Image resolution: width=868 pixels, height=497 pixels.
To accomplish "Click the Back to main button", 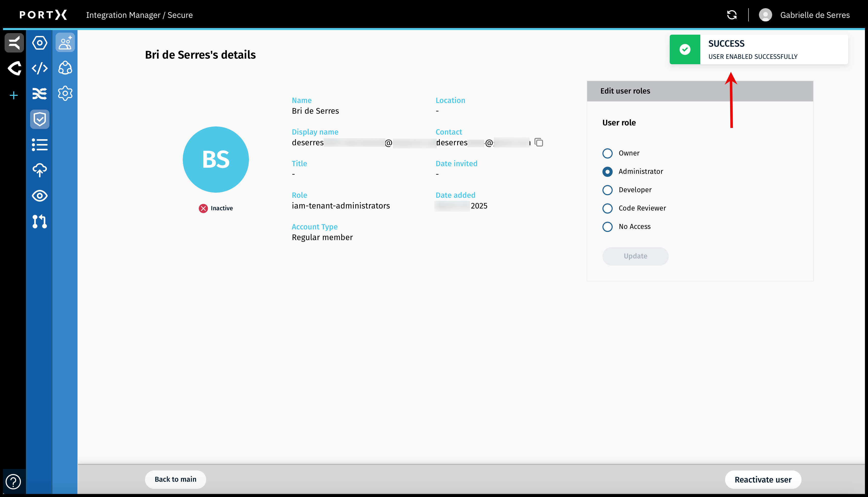I will click(x=175, y=479).
